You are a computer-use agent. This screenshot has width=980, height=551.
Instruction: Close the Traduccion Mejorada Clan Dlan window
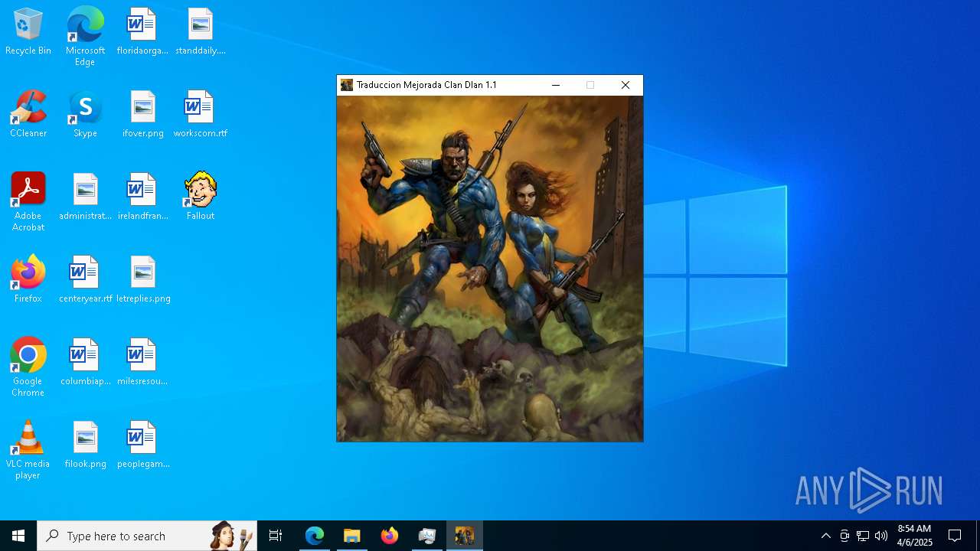click(626, 85)
